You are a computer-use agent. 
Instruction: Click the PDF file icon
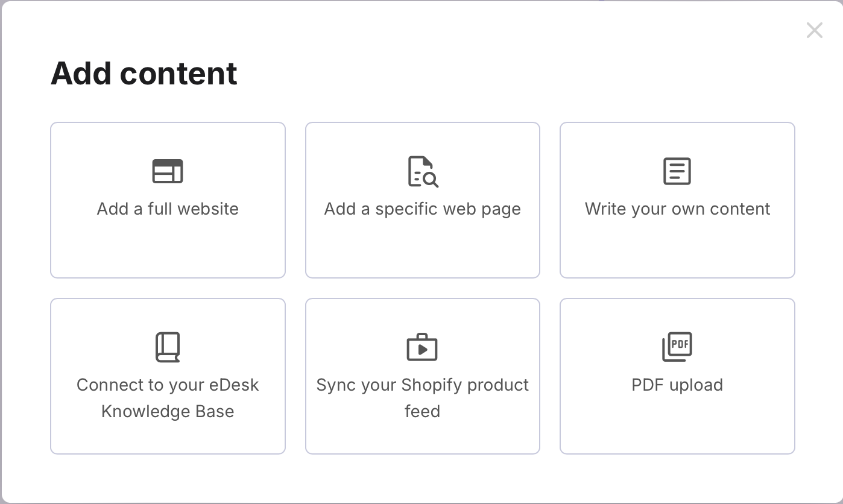677,347
